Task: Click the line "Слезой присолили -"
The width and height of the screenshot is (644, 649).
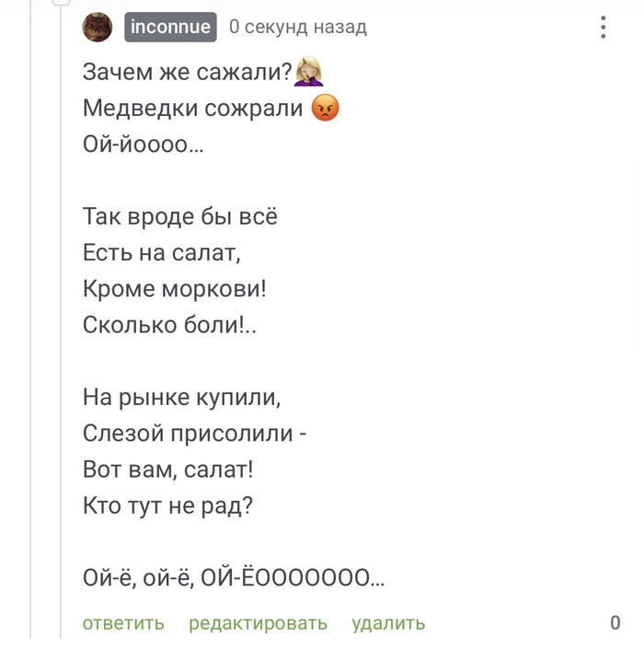Action: pyautogui.click(x=194, y=433)
